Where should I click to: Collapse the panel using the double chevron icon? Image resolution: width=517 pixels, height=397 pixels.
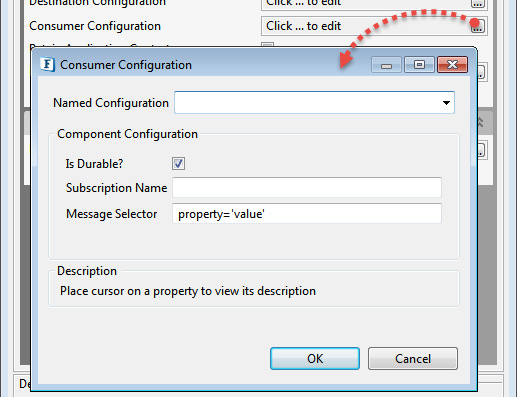pos(480,122)
